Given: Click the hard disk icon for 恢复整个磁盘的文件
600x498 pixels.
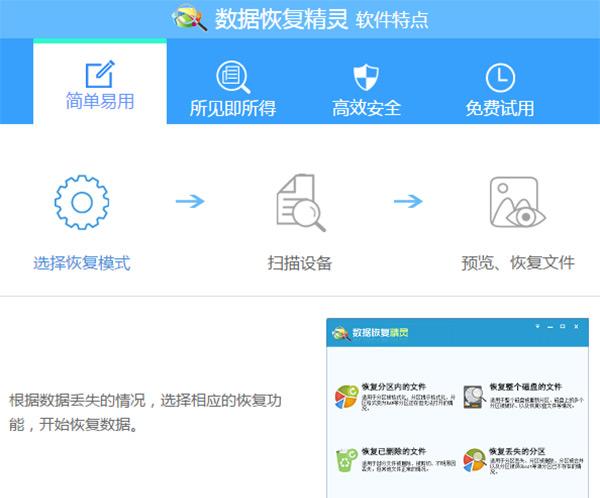Looking at the screenshot, I should click(473, 397).
